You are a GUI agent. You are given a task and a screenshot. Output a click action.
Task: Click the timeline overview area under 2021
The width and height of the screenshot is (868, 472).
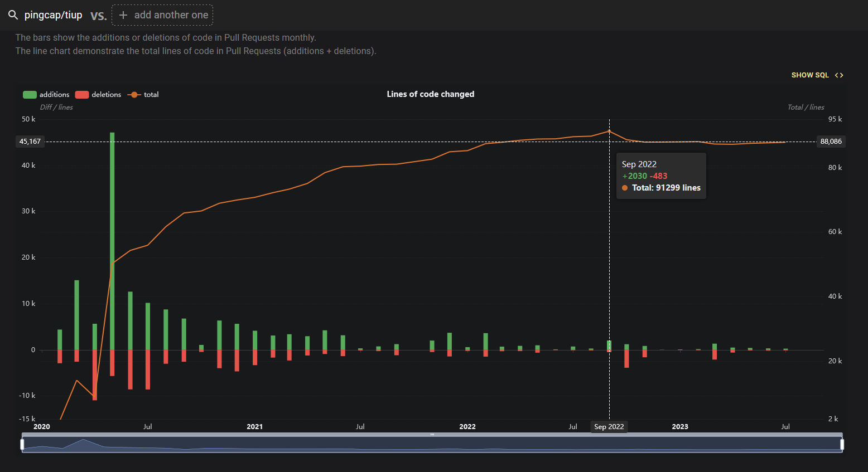254,445
